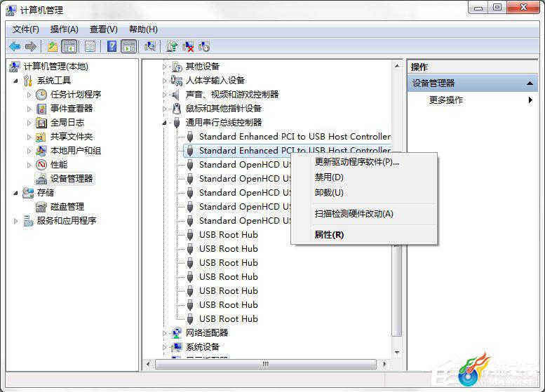The width and height of the screenshot is (545, 392).
Task: Expand the 共享文件夹 node arrow
Action: pyautogui.click(x=29, y=137)
